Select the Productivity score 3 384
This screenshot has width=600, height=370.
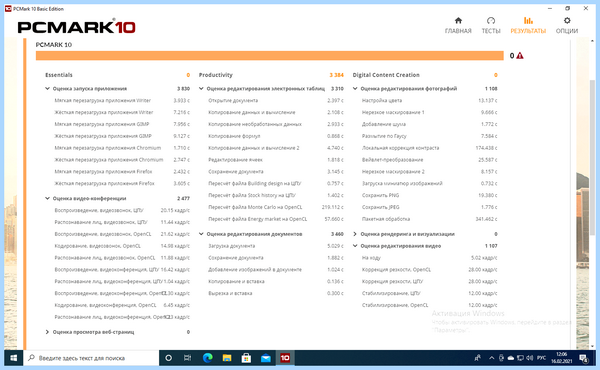pos(336,75)
